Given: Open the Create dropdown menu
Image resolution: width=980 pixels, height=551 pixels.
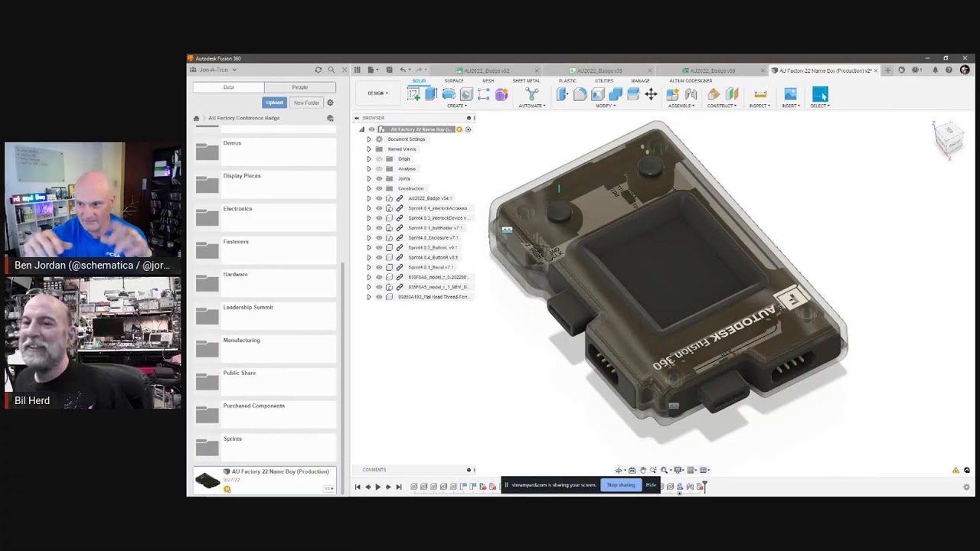Looking at the screenshot, I should [x=457, y=106].
